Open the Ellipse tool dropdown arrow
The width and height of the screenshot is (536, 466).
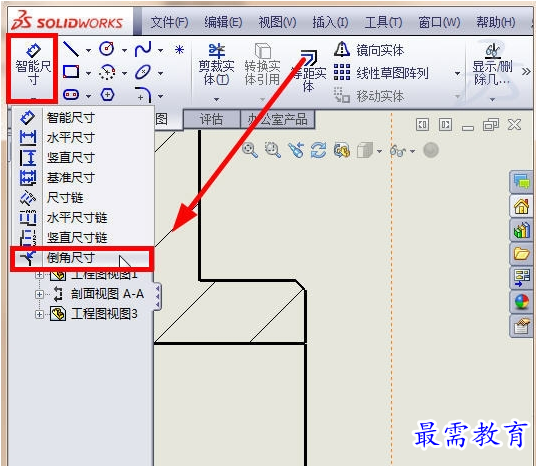pos(160,73)
